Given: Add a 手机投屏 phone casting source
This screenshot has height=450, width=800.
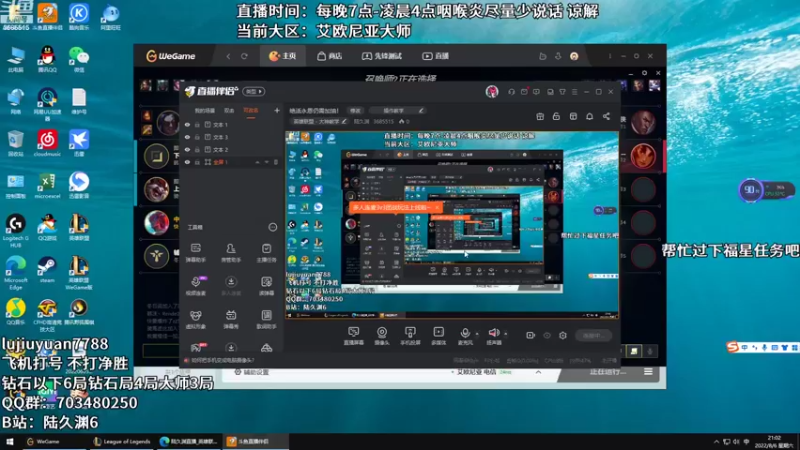Looking at the screenshot, I should click(x=410, y=336).
